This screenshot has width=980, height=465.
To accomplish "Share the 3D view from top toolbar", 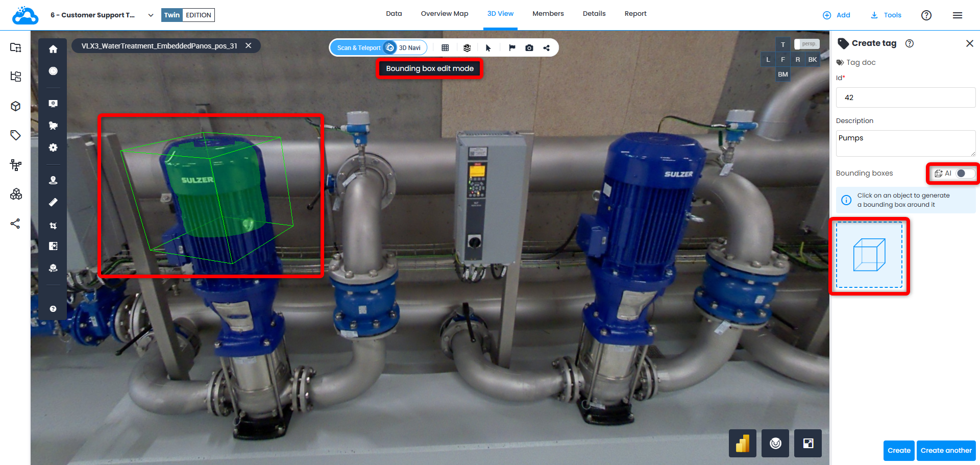I will tap(547, 48).
